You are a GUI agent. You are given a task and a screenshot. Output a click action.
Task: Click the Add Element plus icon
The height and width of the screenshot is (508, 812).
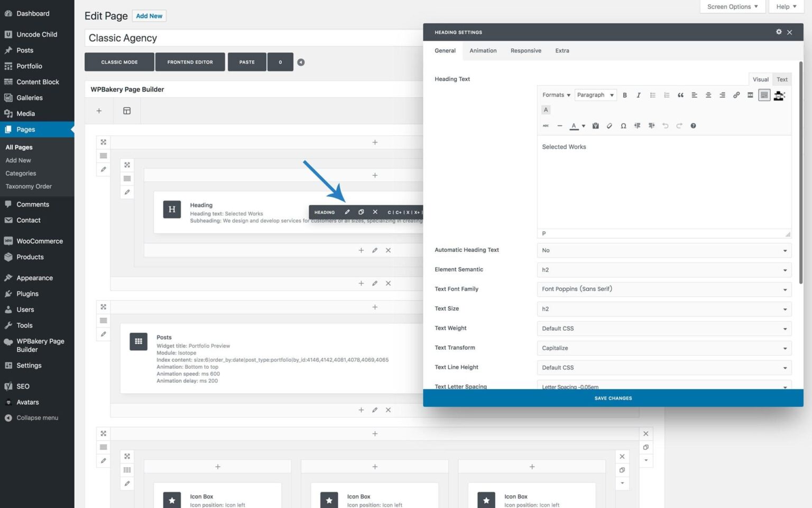click(99, 111)
